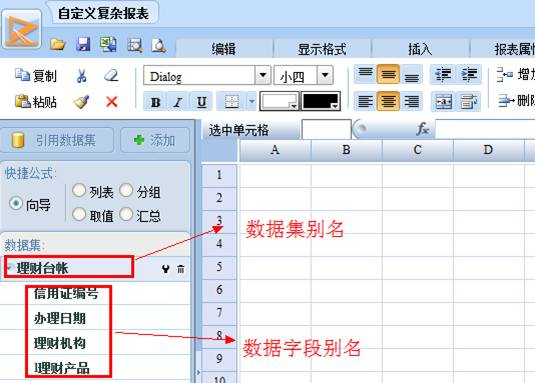Click the formula input field
Image resolution: width=535 pixels, height=383 pixels.
[485, 129]
